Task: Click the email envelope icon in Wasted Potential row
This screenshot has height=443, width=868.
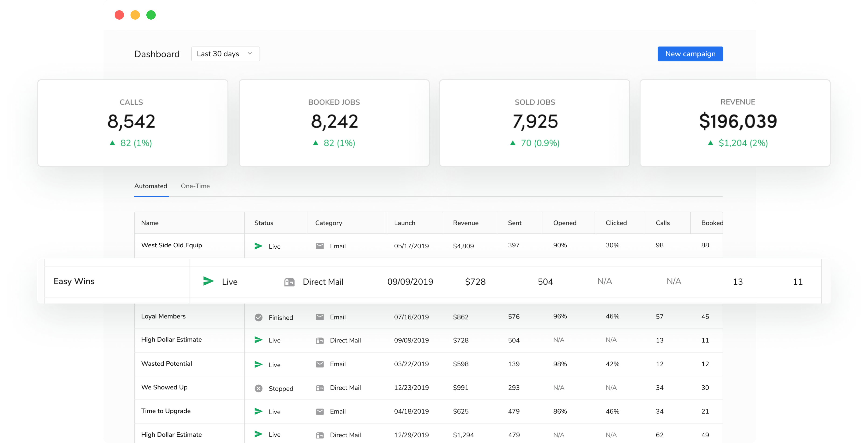Action: point(320,364)
